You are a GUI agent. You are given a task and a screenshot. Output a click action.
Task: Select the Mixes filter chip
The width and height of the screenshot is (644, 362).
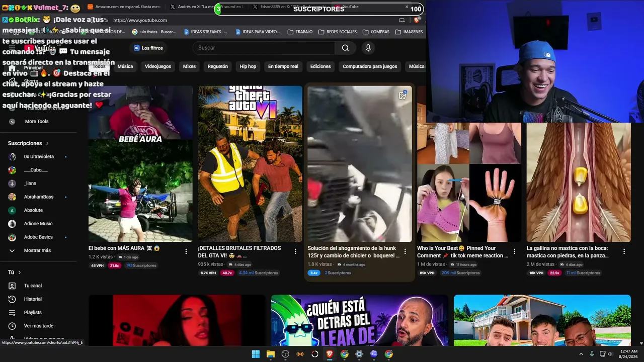(x=189, y=66)
